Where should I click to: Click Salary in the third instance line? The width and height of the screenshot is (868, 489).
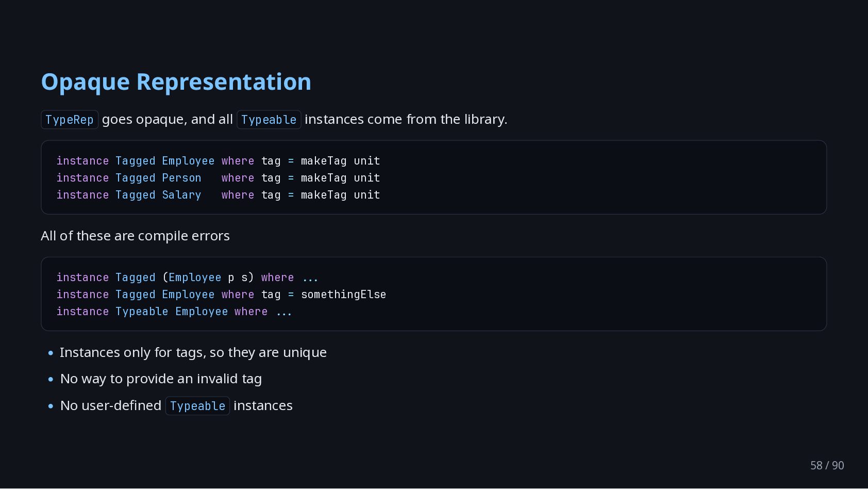pos(181,195)
